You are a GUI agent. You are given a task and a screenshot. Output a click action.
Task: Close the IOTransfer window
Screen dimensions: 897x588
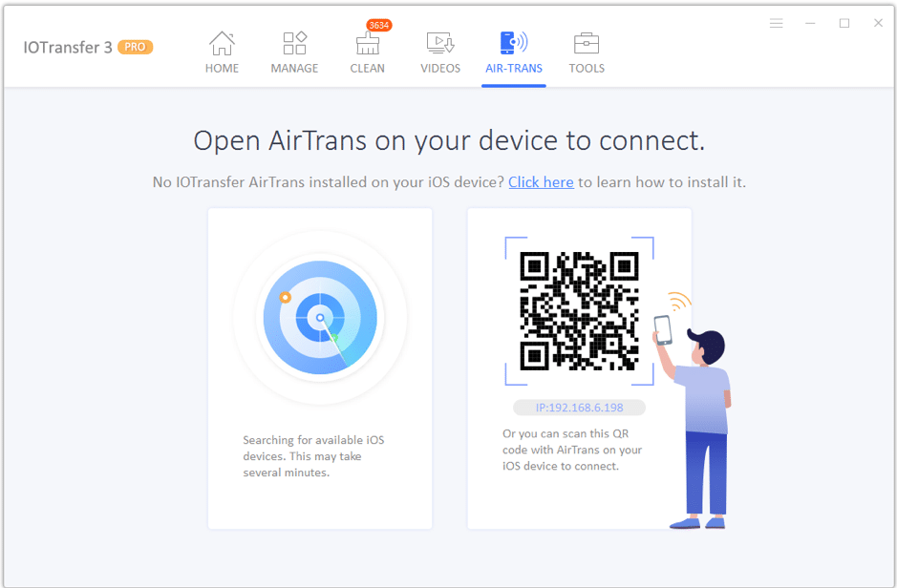(x=878, y=23)
